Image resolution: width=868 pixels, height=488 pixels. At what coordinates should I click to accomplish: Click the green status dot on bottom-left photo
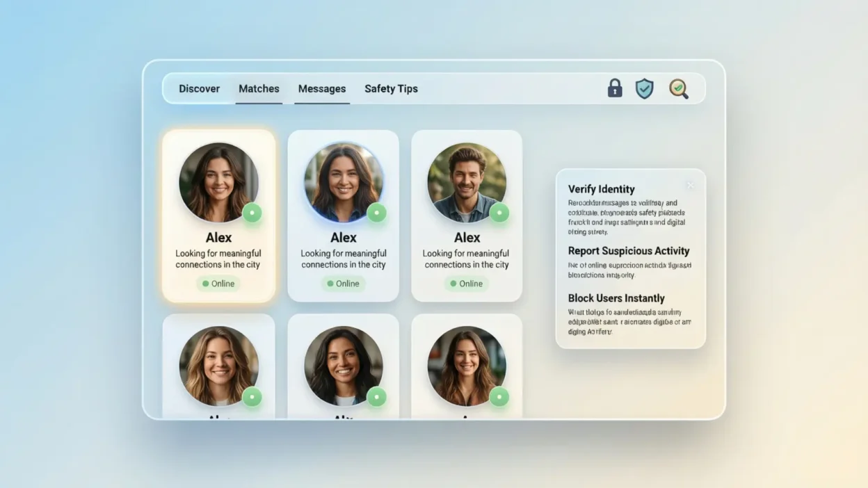click(252, 397)
